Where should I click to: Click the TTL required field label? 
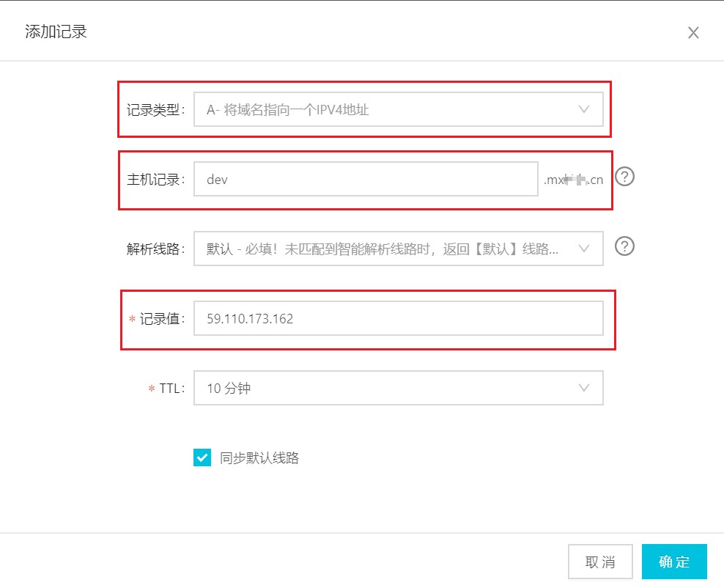coord(171,389)
